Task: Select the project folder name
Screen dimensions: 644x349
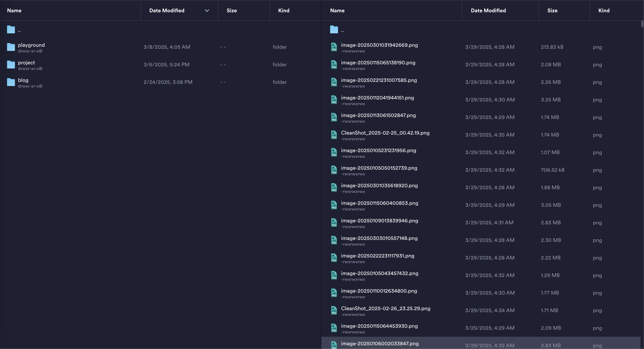Action: 26,63
